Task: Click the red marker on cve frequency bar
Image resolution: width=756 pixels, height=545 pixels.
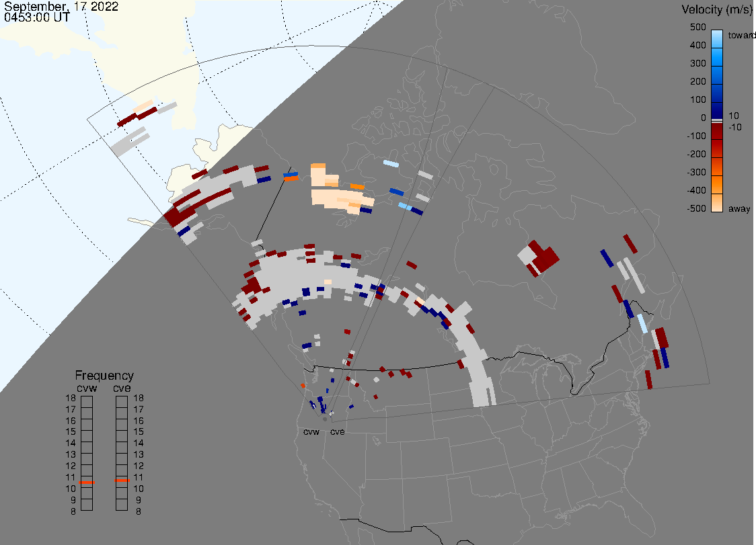Action: click(x=122, y=480)
